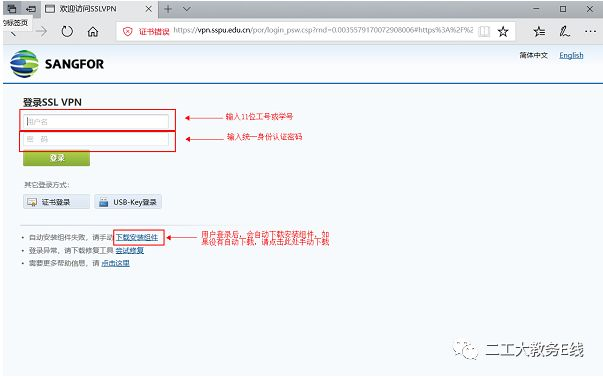Click the address bar URL
The height and width of the screenshot is (377, 603).
coord(323,30)
